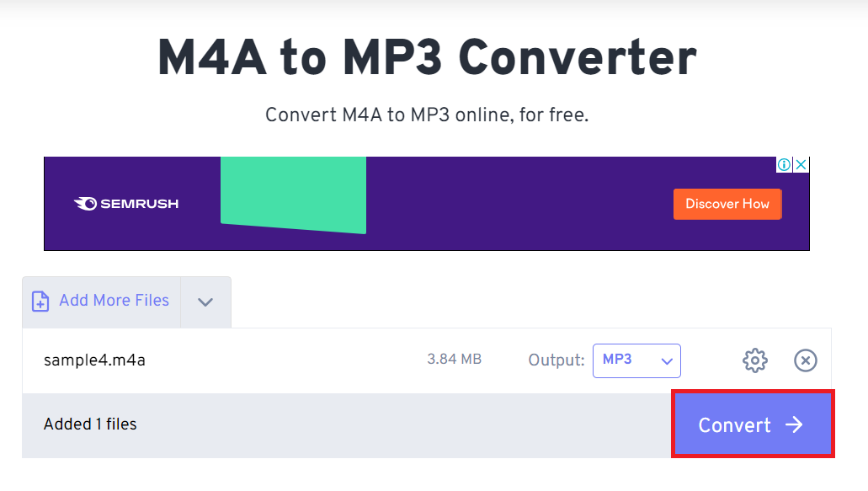Click the M4A to MP3 Converter heading
Viewport: 868px width, 491px height.
pos(426,56)
